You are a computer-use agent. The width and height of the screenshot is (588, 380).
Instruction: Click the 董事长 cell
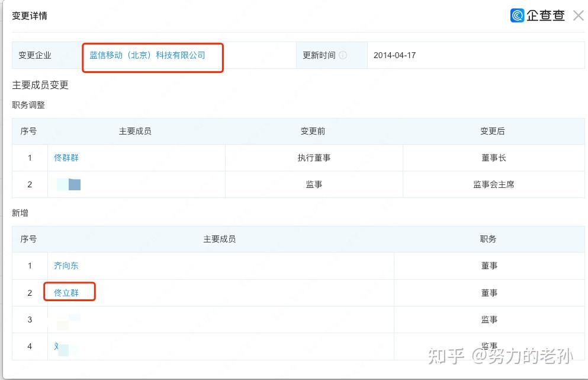tap(493, 158)
